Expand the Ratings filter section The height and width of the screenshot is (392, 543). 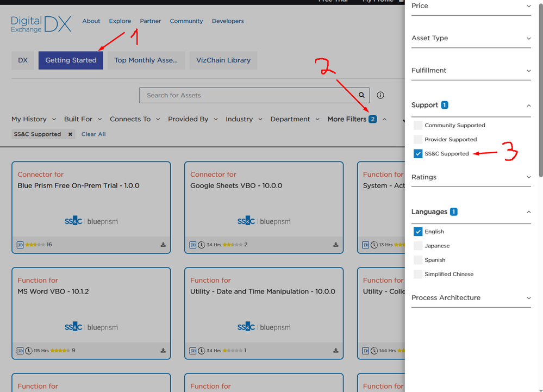[471, 177]
